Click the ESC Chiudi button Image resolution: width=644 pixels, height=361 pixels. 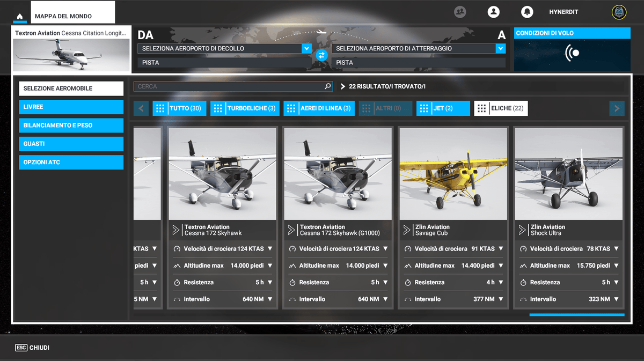point(33,348)
